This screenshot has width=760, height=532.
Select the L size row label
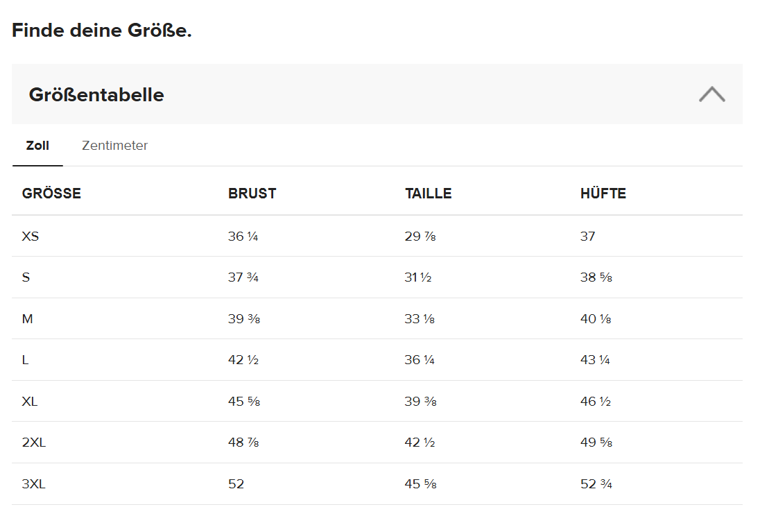click(x=25, y=360)
